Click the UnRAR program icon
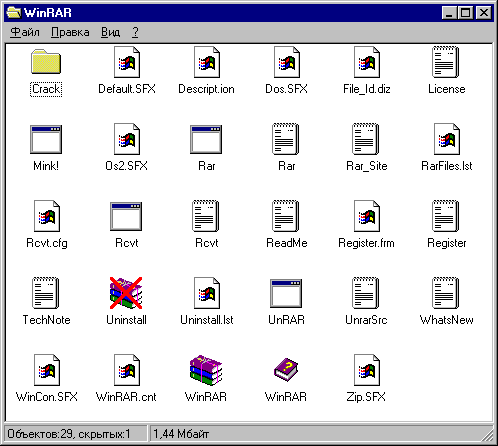This screenshot has height=446, width=498. [286, 293]
